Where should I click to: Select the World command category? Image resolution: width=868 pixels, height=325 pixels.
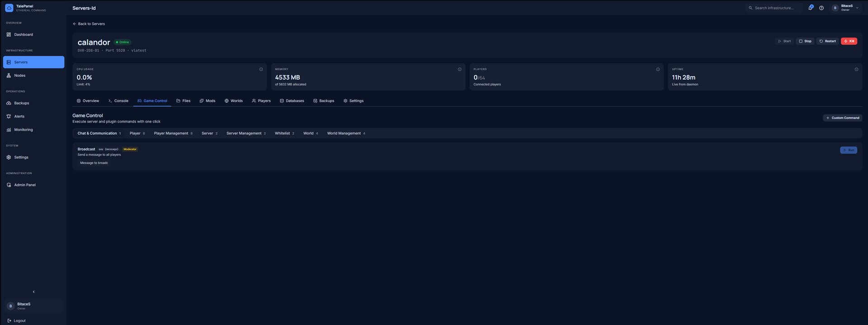coord(311,134)
